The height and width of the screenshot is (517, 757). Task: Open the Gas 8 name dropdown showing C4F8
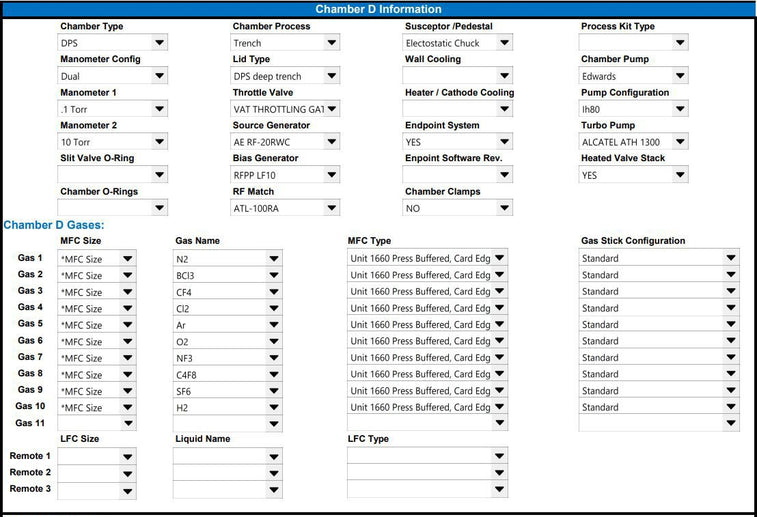pos(228,374)
